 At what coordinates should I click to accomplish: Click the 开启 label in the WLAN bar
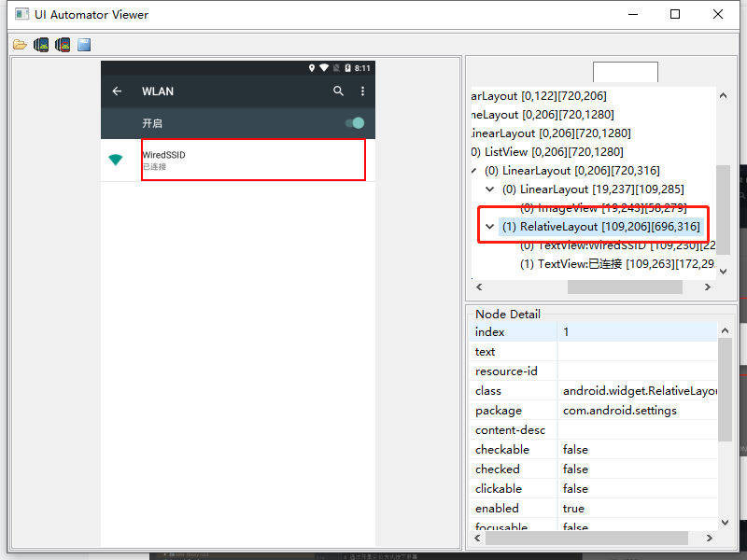[x=152, y=123]
